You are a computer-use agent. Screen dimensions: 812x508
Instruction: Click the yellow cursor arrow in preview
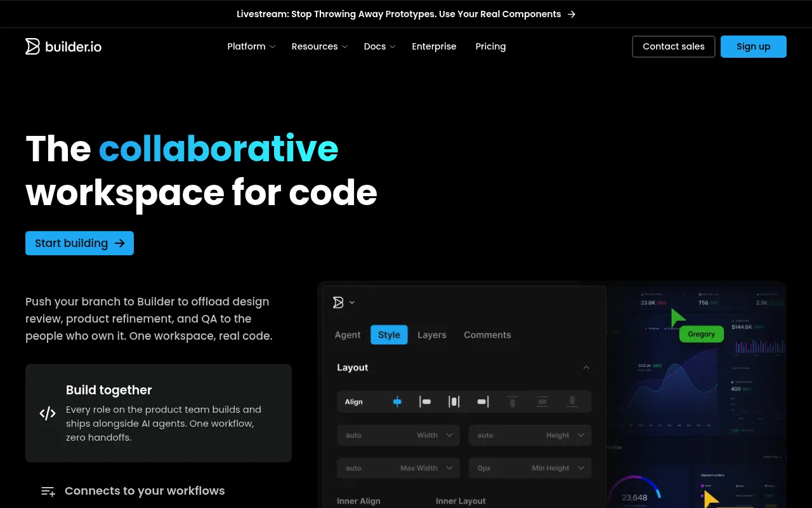click(710, 498)
